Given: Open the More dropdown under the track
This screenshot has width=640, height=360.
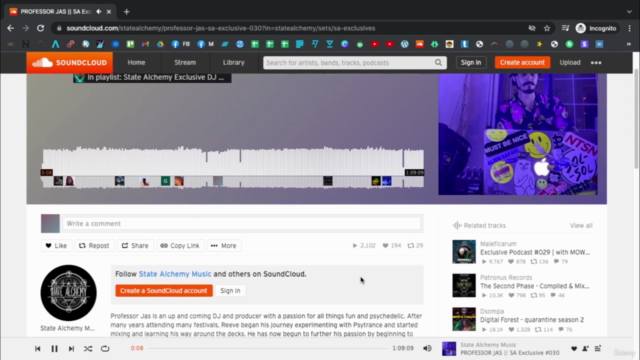Looking at the screenshot, I should (224, 245).
